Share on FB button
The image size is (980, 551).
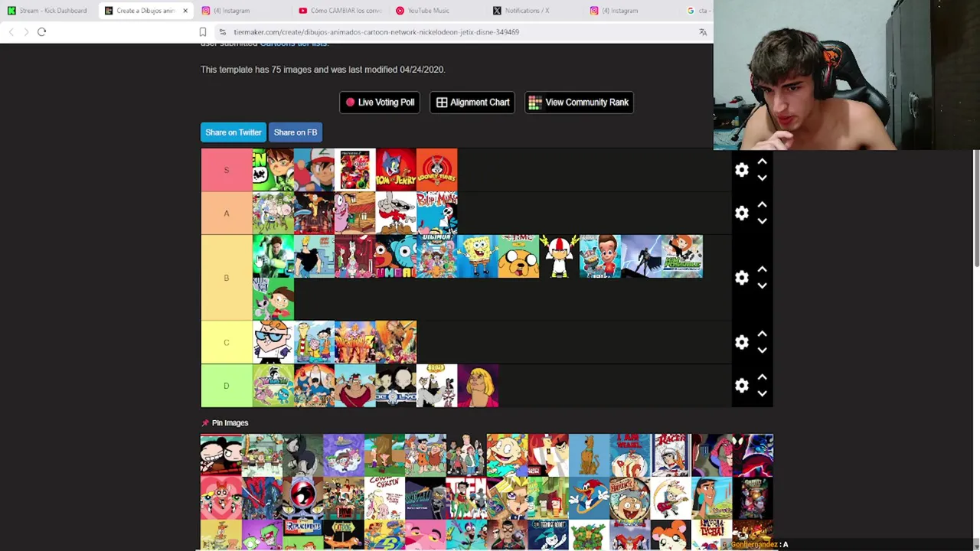(296, 132)
